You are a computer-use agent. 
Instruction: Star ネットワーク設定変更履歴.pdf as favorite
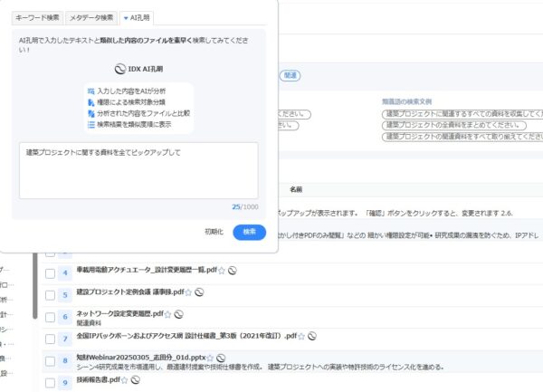point(167,314)
